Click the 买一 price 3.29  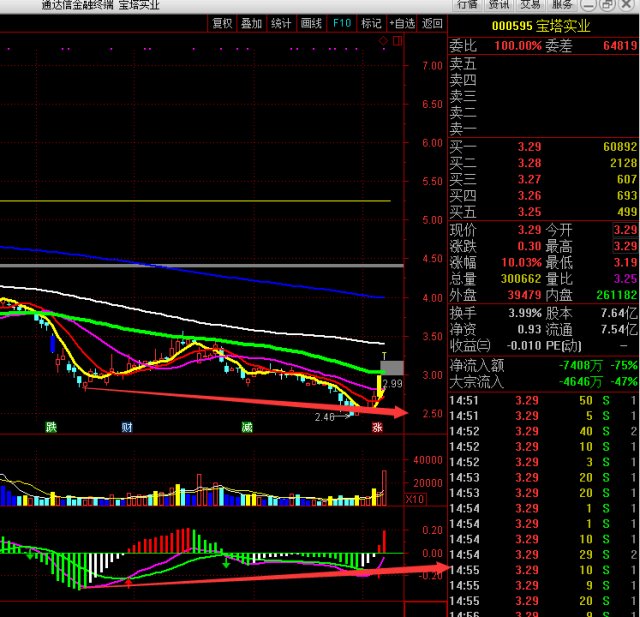[x=529, y=147]
